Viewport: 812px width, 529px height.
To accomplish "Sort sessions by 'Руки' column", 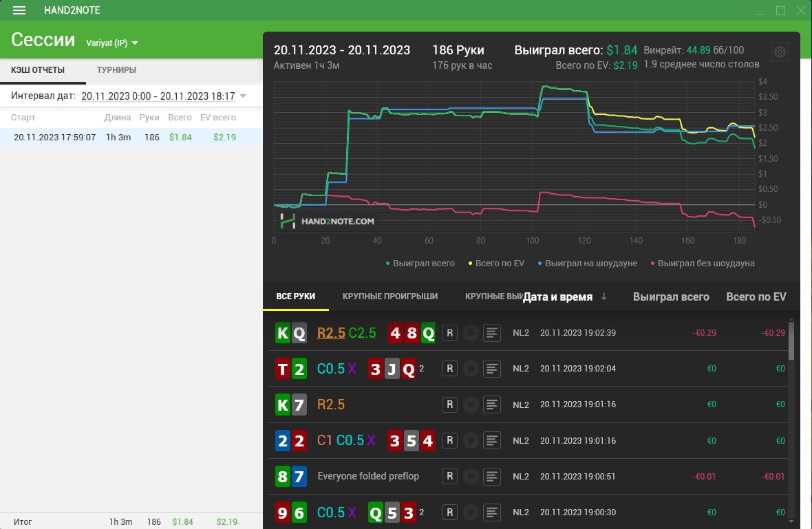I will 149,118.
